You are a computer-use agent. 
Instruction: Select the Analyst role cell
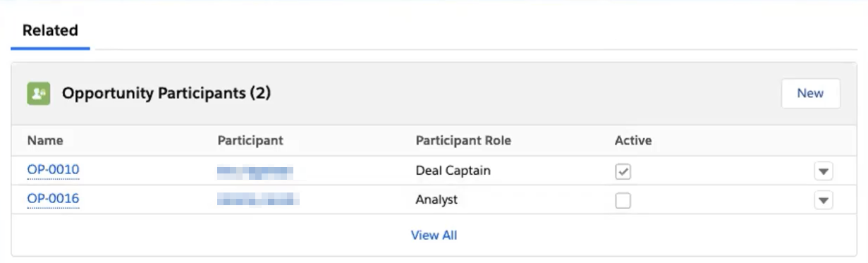pyautogui.click(x=436, y=200)
